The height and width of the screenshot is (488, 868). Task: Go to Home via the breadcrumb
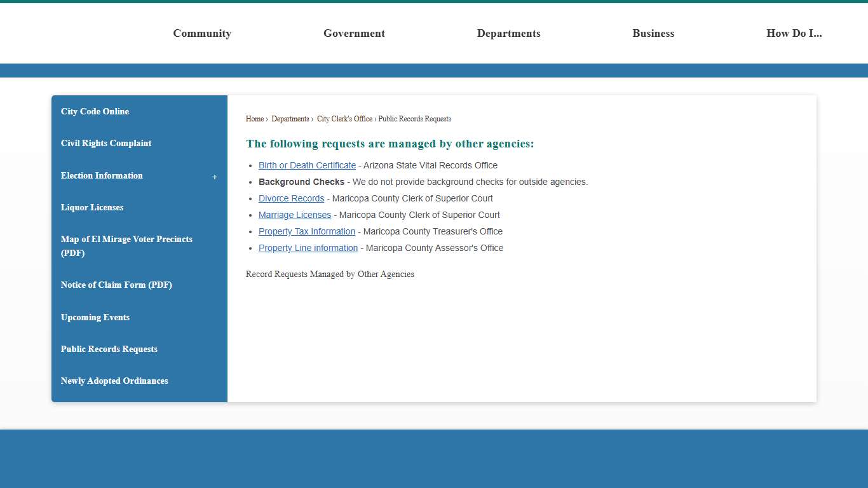click(x=254, y=119)
